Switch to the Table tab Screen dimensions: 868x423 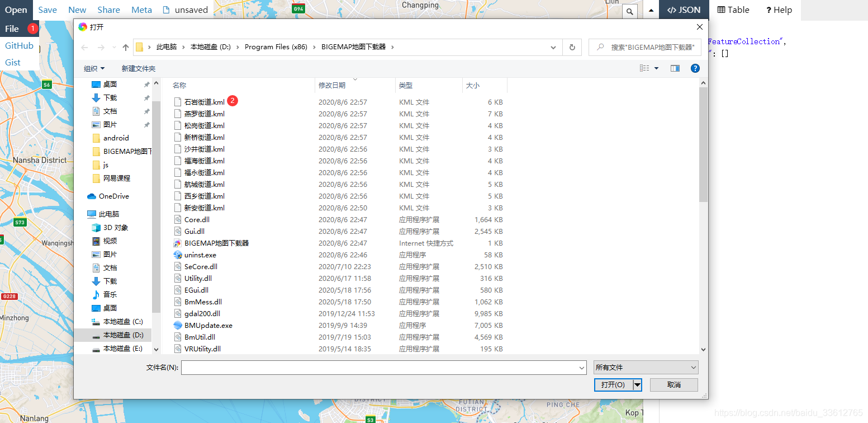click(733, 10)
